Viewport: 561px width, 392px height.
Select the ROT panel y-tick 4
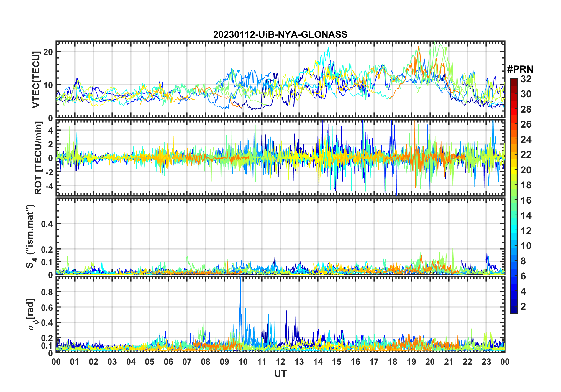click(50, 130)
